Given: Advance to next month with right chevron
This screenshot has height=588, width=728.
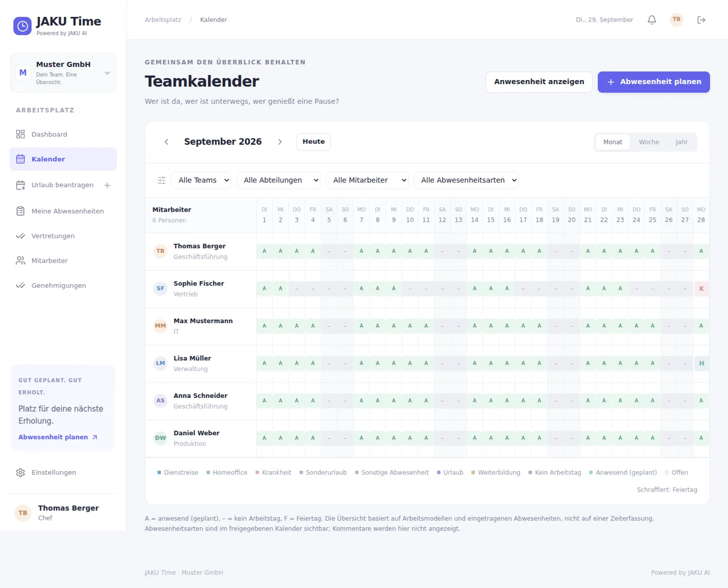Looking at the screenshot, I should (x=280, y=142).
